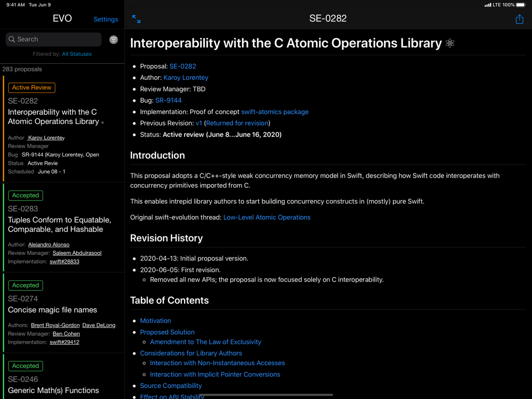
Task: Jump to Motivation section
Action: tap(155, 321)
